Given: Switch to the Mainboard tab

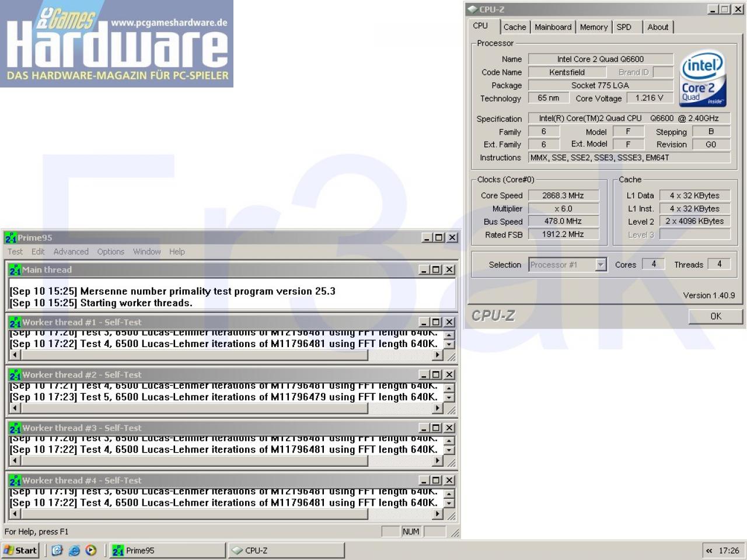Looking at the screenshot, I should coord(553,27).
